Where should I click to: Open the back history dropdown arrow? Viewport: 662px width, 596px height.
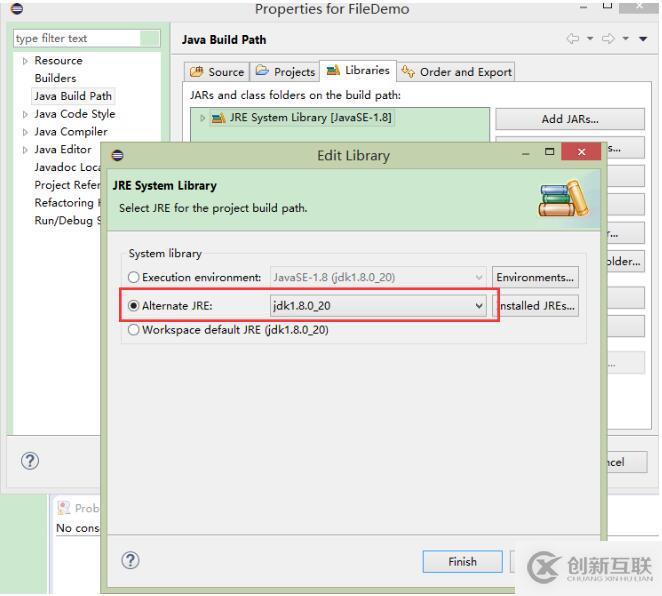tap(590, 39)
